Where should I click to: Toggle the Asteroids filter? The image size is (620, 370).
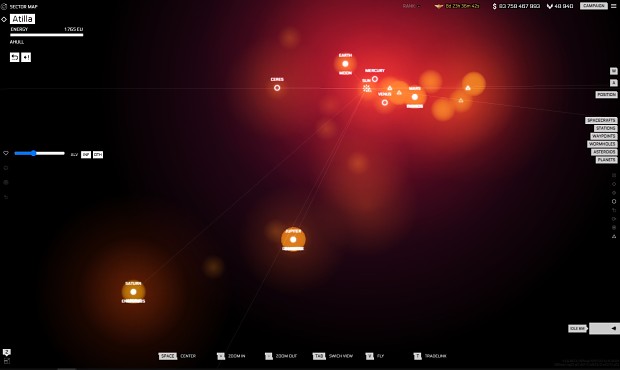click(x=604, y=152)
